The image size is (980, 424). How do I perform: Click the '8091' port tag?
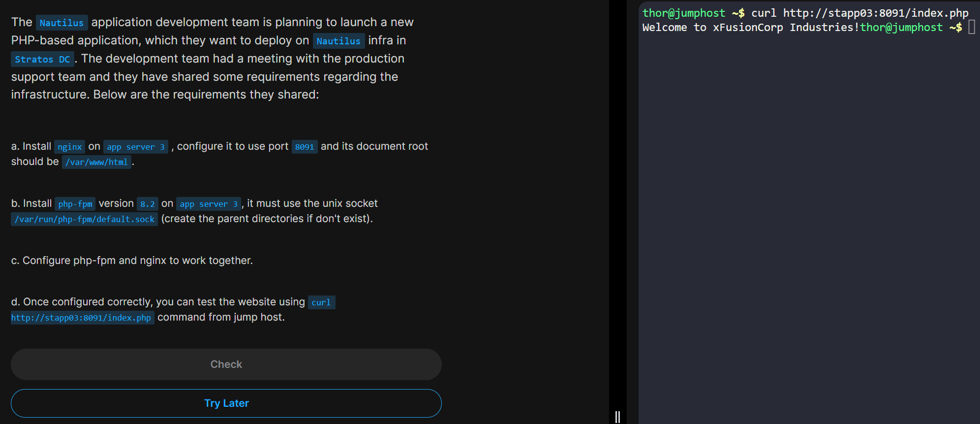pos(305,147)
